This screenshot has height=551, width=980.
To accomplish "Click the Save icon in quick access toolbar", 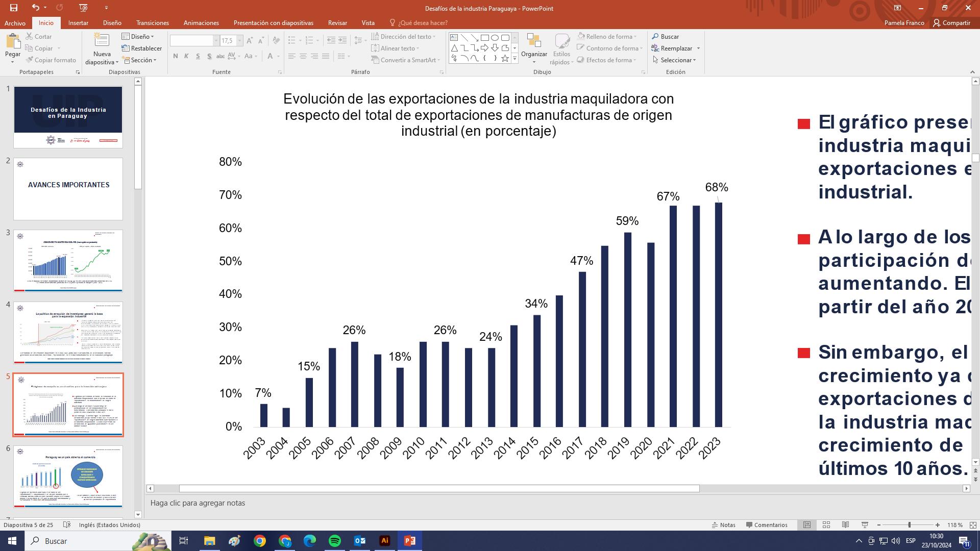I will pyautogui.click(x=14, y=8).
